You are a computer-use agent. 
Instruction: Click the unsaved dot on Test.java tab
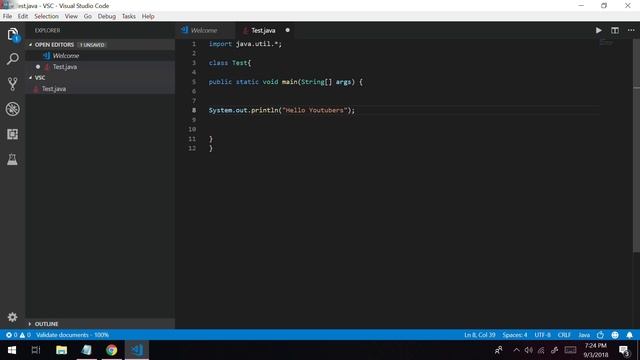(287, 30)
